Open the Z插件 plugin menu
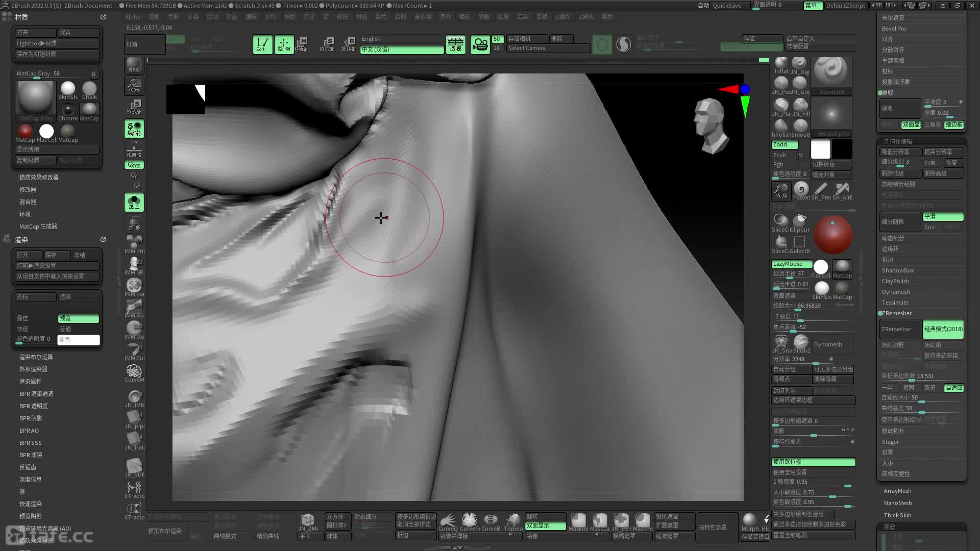 (563, 17)
